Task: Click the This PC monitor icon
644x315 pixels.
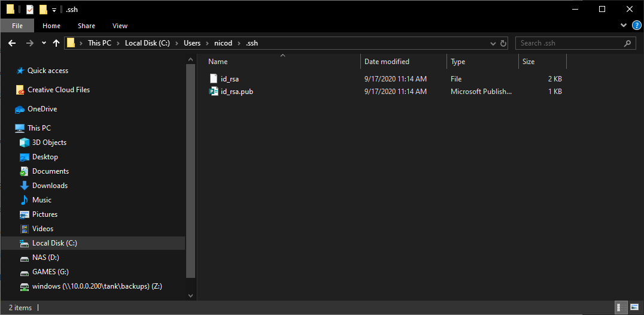Action: click(x=20, y=128)
